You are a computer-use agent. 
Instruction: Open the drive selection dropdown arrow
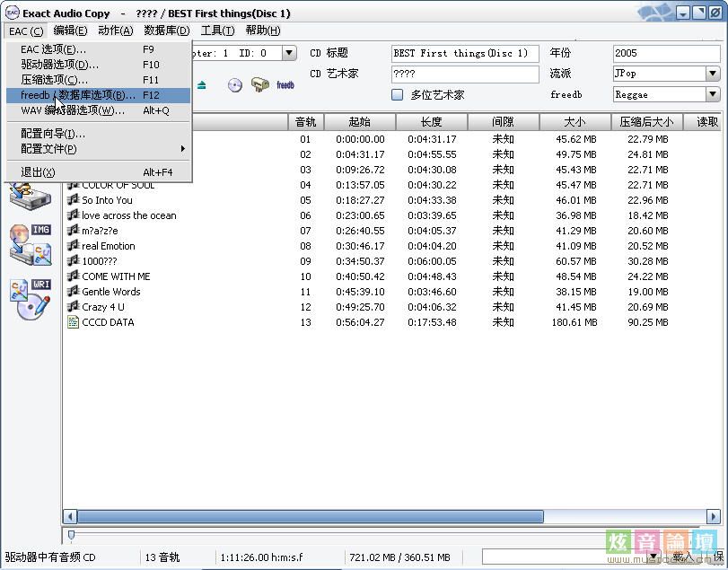click(289, 53)
